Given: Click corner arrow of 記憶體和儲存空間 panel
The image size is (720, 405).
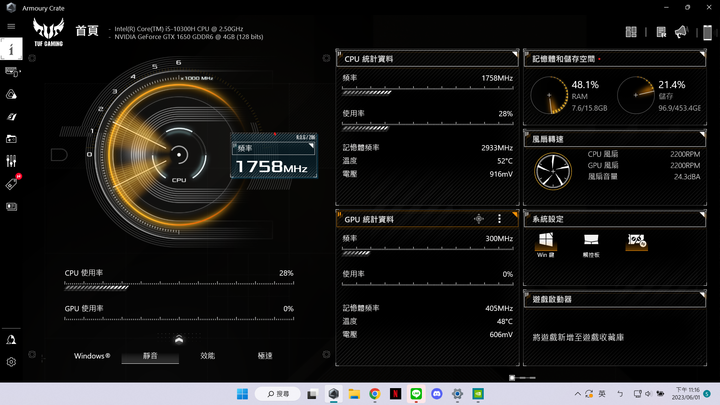Looking at the screenshot, I should click(x=702, y=54).
